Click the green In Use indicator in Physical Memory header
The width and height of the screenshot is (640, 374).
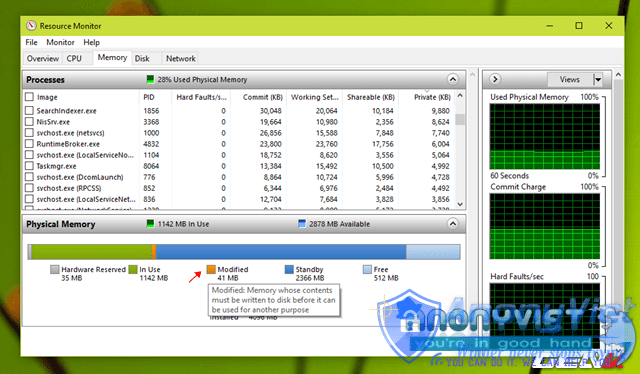150,224
